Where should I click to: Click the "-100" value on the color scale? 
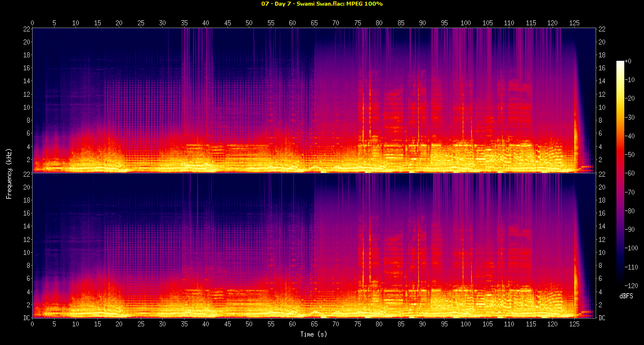tap(631, 248)
